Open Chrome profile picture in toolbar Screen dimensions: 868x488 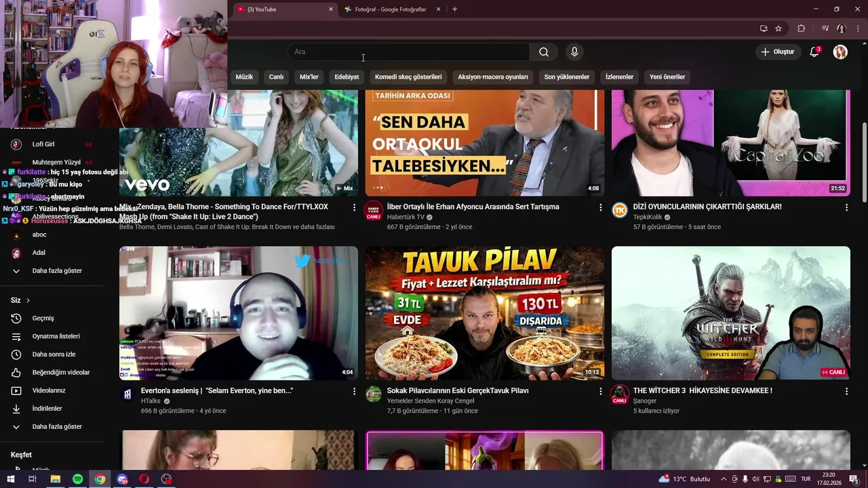click(841, 28)
